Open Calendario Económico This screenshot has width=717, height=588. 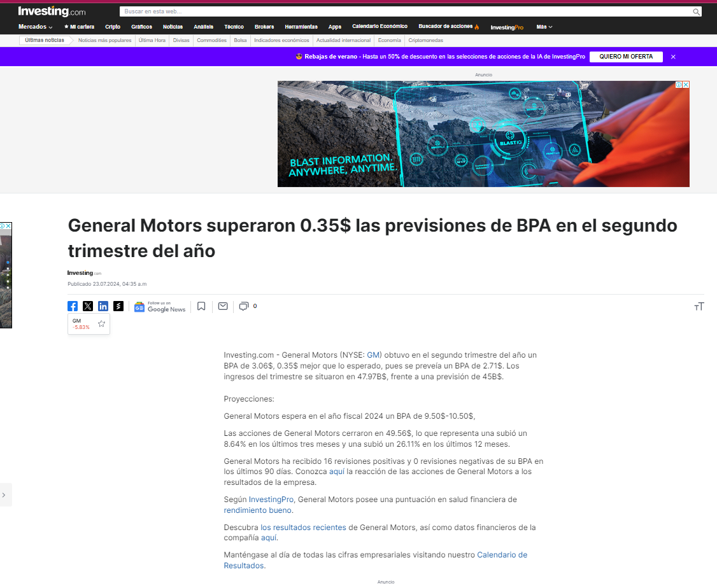click(x=380, y=27)
